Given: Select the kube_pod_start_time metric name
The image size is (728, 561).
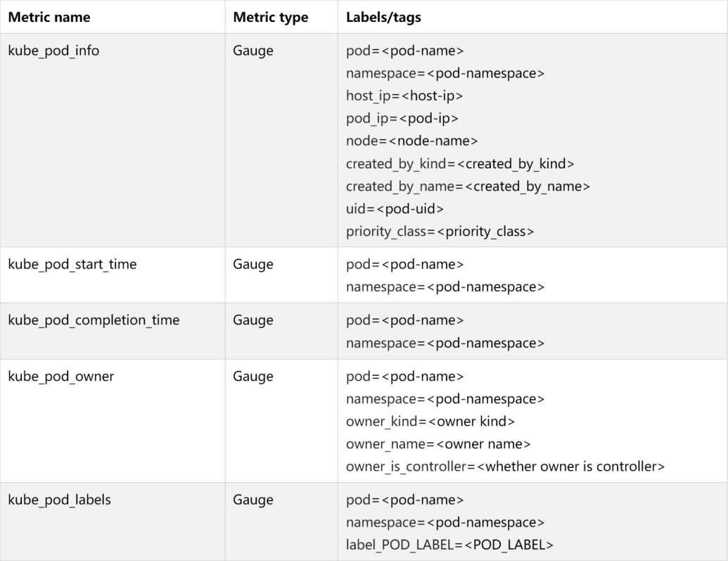Looking at the screenshot, I should pos(72,265).
